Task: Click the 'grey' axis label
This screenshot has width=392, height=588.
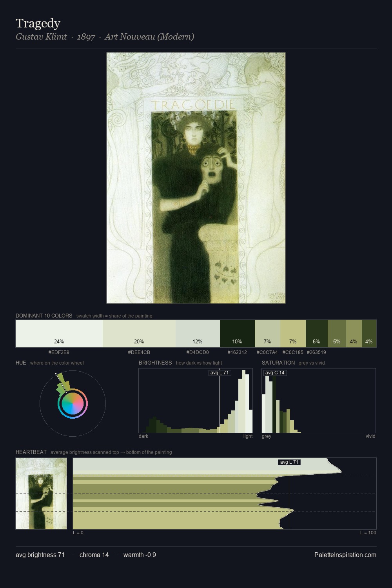Action: coord(267,436)
